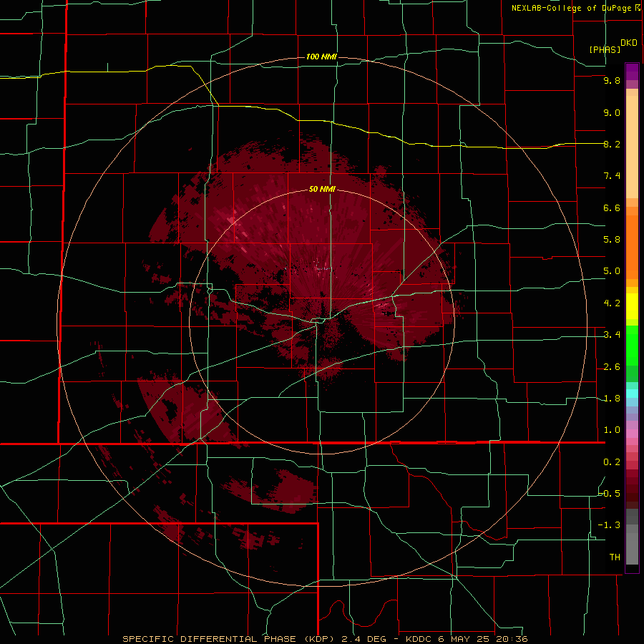Screen dimensions: 644x644
Task: Click the 6.6 value on color scale
Action: click(x=612, y=208)
